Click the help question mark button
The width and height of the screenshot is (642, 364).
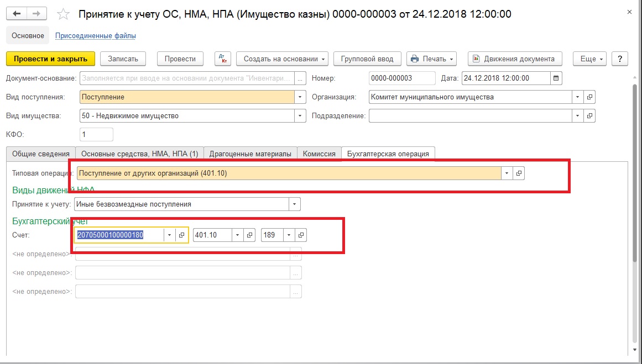(x=620, y=59)
